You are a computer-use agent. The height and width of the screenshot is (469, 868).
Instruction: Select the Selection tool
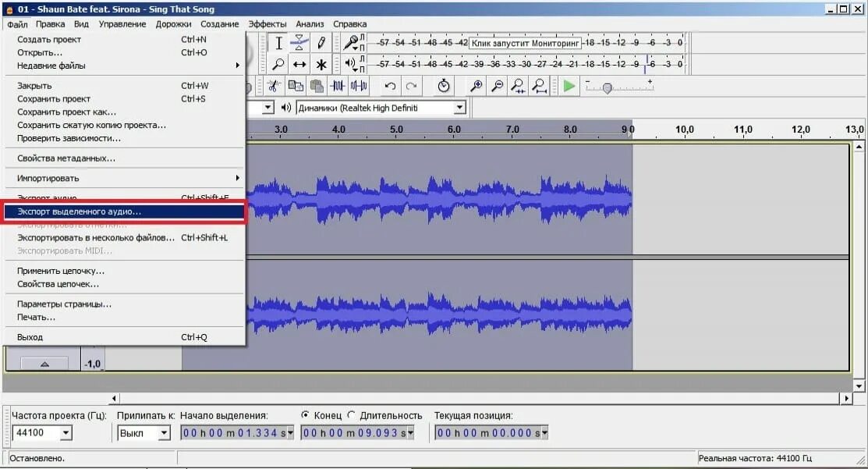click(279, 43)
